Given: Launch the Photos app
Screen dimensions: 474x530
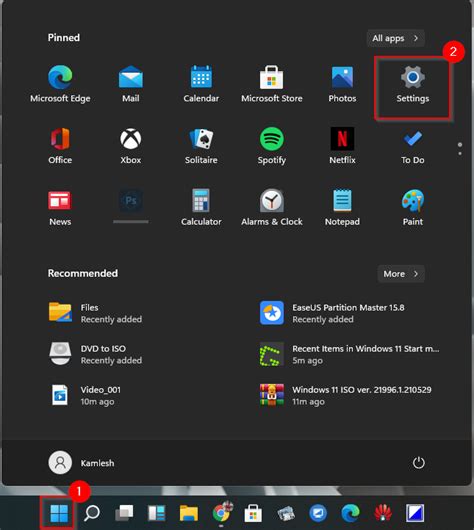Looking at the screenshot, I should (x=342, y=84).
